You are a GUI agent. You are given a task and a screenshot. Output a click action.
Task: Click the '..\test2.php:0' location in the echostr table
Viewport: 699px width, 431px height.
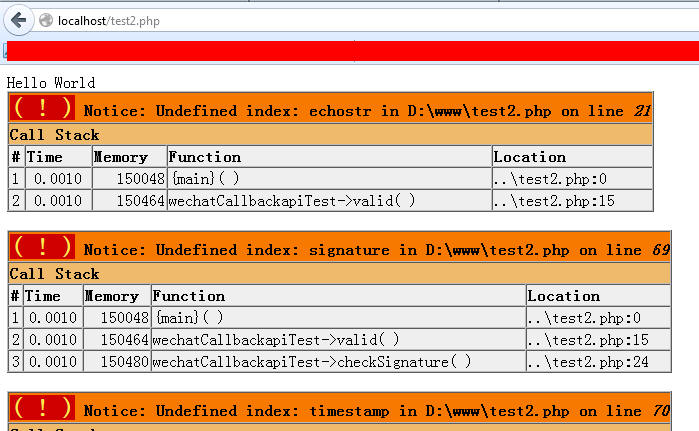(572, 179)
